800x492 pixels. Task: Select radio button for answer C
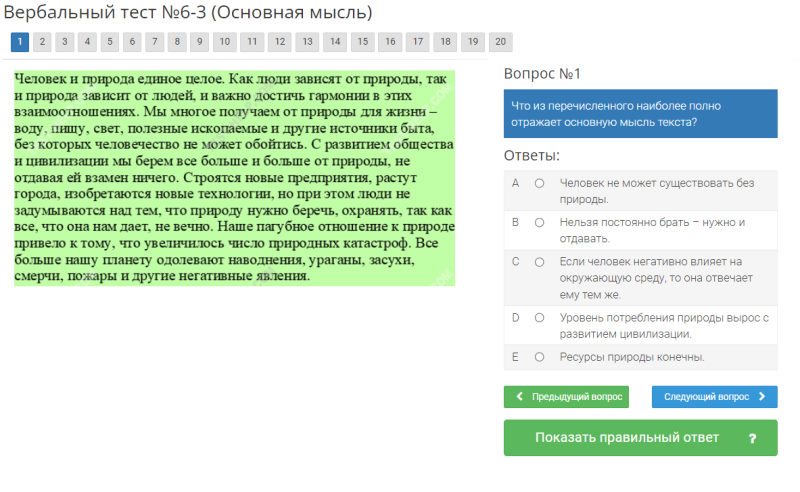click(x=539, y=262)
